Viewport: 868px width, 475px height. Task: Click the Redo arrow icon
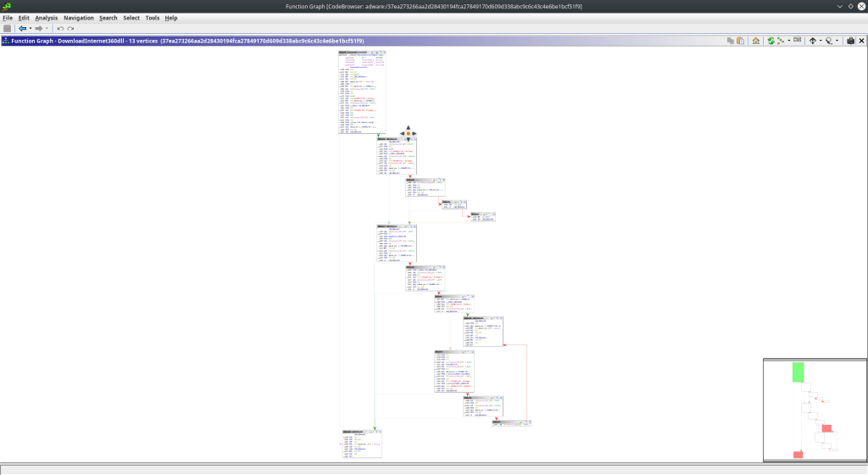[x=70, y=28]
